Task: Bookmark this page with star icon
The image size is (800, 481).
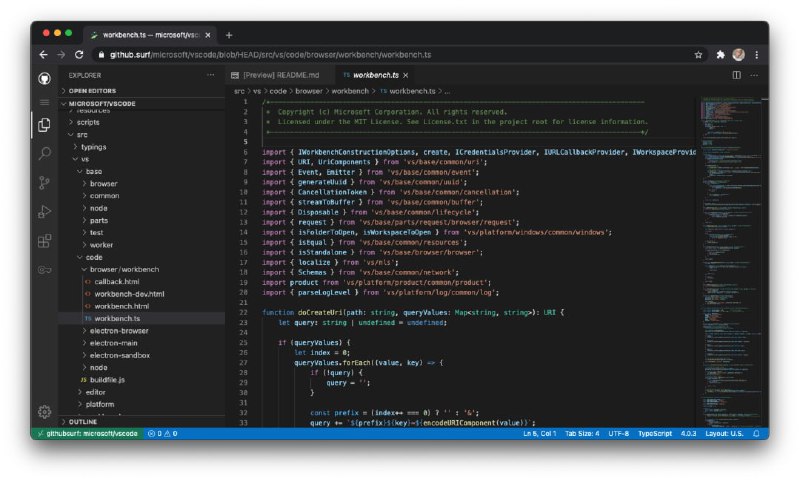Action: tap(698, 55)
